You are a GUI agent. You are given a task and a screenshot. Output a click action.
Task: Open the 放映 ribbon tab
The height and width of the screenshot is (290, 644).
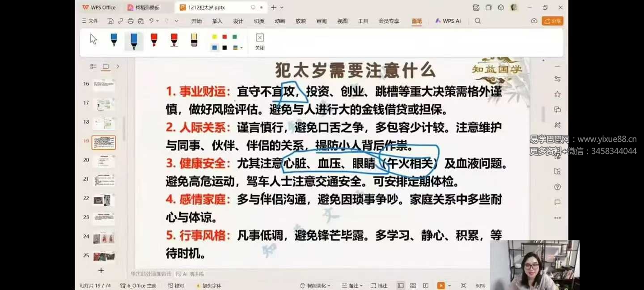(301, 21)
